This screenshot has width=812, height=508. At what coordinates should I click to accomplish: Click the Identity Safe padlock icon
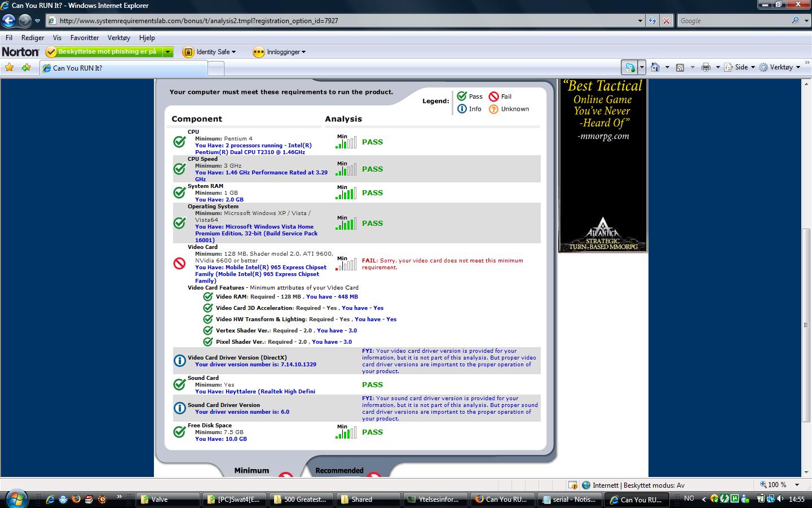coord(188,52)
